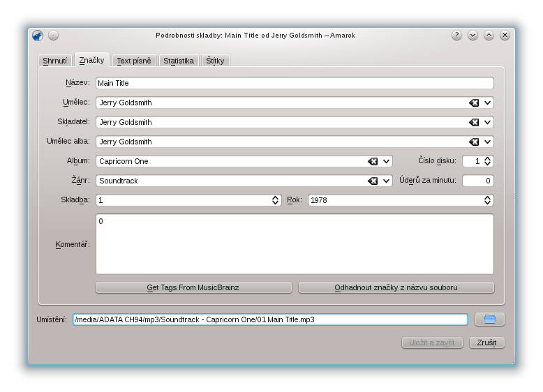Click the Zrušit cancel button
The image size is (543, 392).
pos(486,342)
